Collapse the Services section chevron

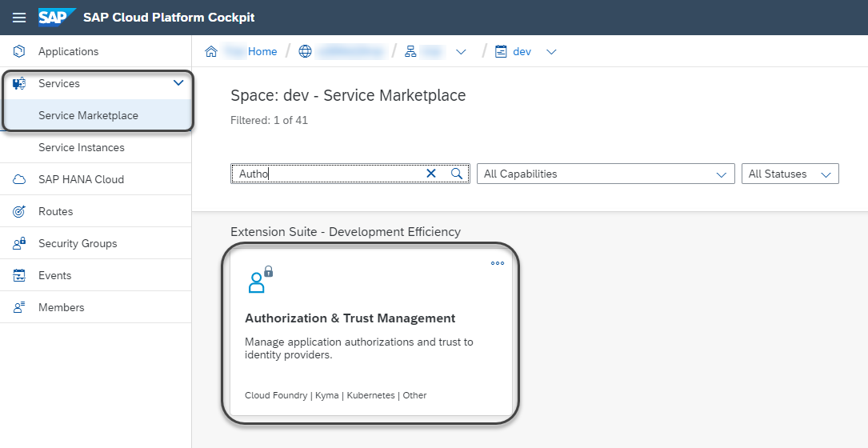click(x=178, y=83)
